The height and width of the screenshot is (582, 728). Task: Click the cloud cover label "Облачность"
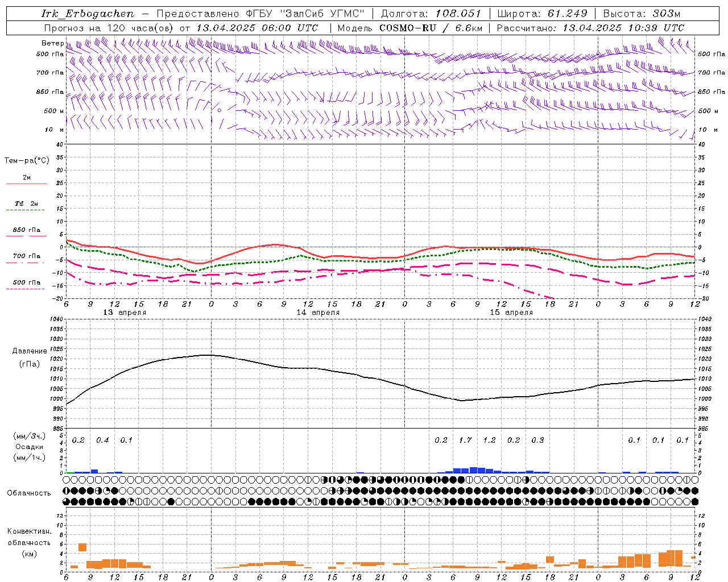pos(29,493)
